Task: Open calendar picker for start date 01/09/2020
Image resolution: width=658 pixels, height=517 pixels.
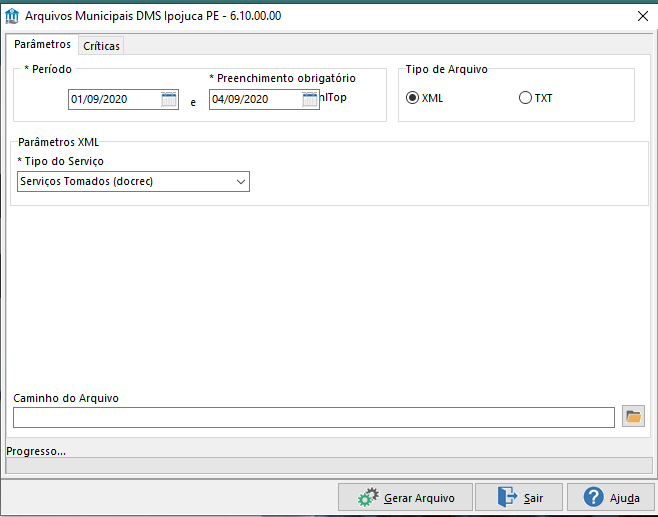Action: [x=169, y=99]
